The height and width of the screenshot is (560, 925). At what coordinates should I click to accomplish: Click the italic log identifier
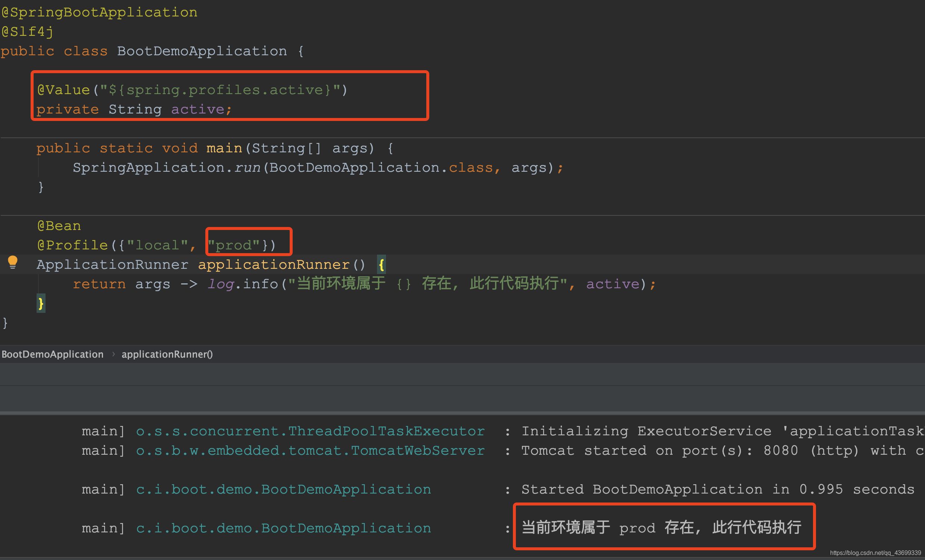[221, 284]
